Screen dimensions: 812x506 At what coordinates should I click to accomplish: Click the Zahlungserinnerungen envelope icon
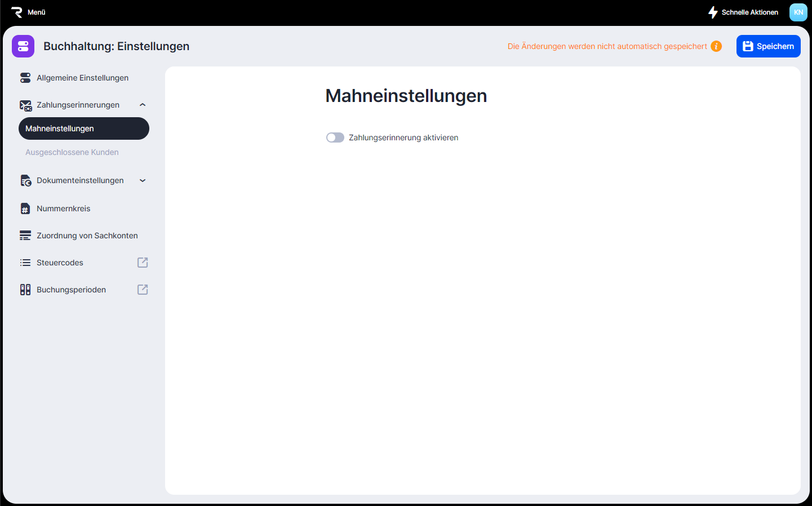(x=25, y=105)
